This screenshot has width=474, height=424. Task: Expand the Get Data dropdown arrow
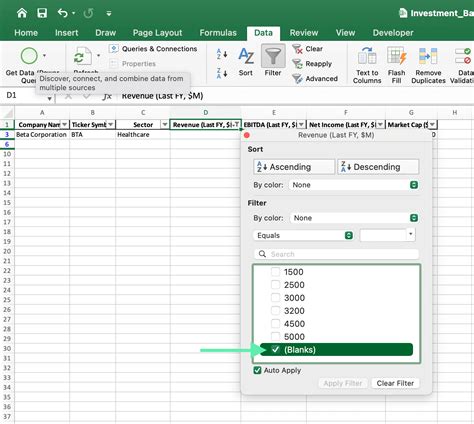44,56
